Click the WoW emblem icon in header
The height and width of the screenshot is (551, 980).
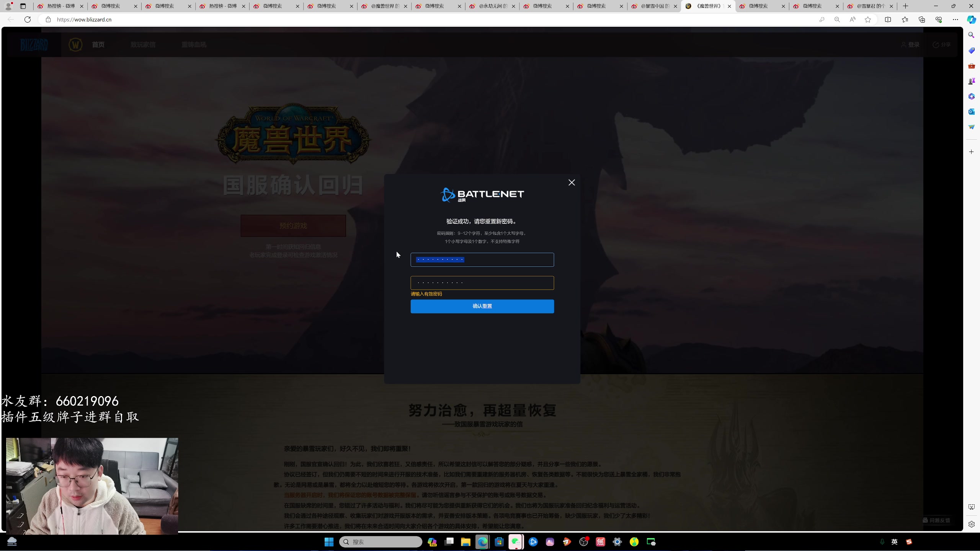(75, 45)
